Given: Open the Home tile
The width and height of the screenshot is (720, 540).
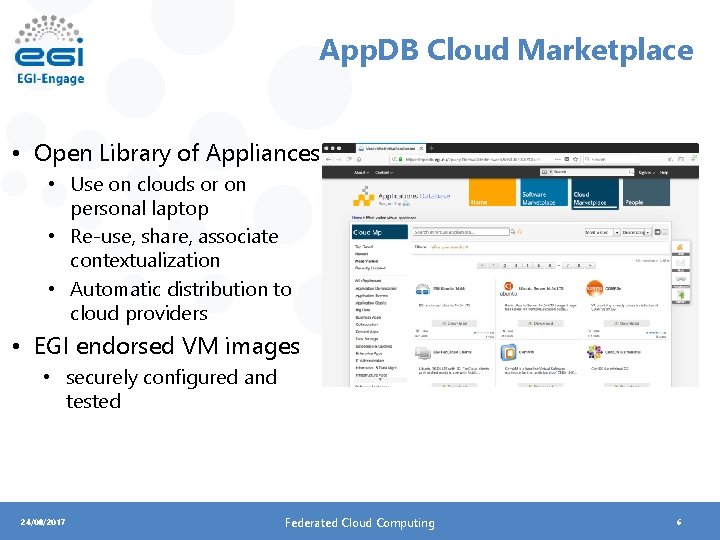Looking at the screenshot, I should pyautogui.click(x=492, y=192).
